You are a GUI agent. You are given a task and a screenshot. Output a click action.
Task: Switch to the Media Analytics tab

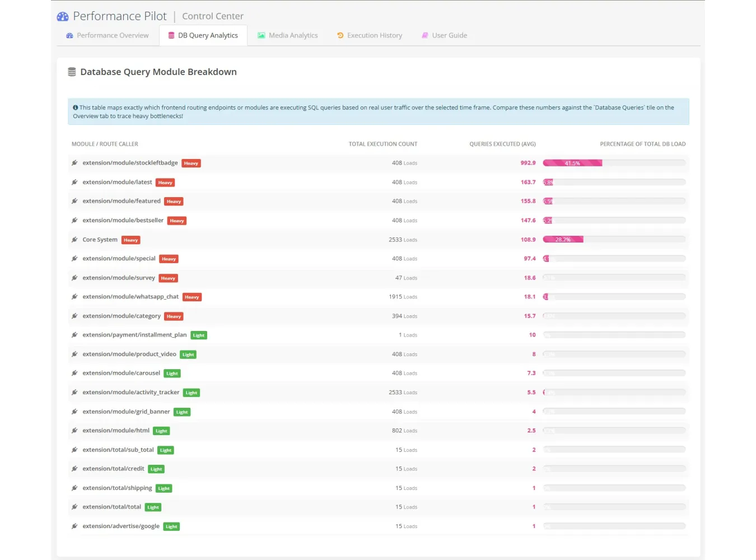[x=288, y=35]
